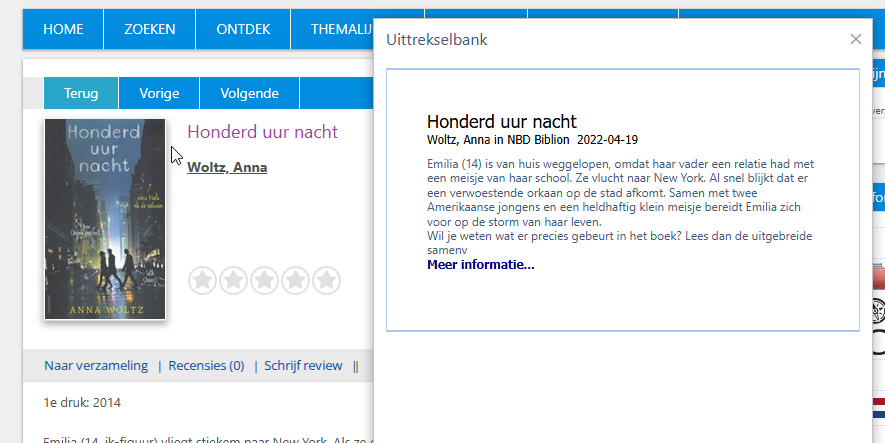
Task: Give the book five stars
Action: [327, 280]
